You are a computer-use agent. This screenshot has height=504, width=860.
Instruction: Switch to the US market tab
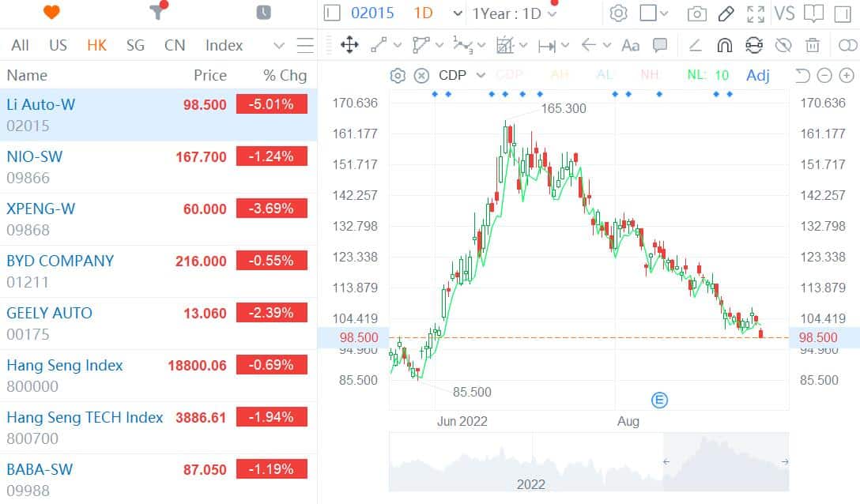(x=58, y=45)
